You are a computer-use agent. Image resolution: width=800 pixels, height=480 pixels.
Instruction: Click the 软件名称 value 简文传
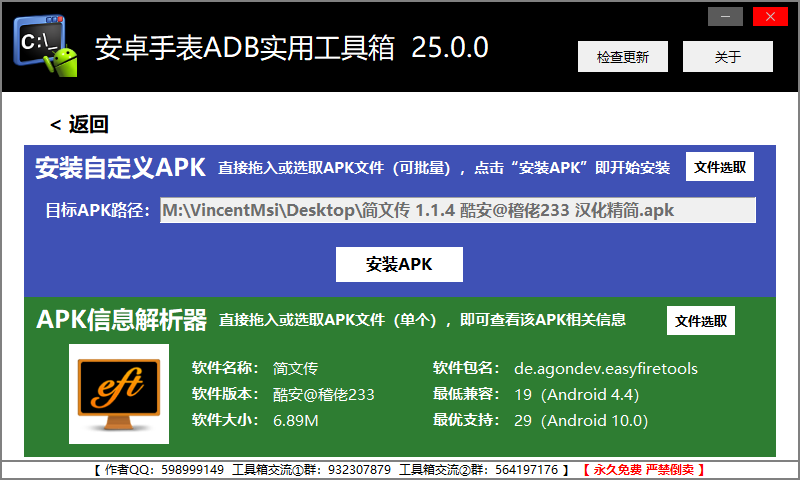pos(295,368)
